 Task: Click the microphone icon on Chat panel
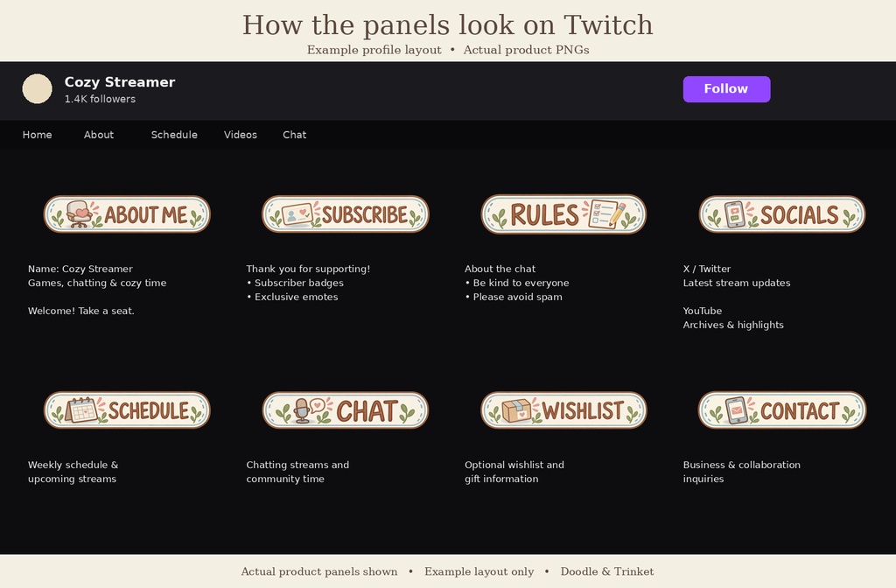click(302, 411)
